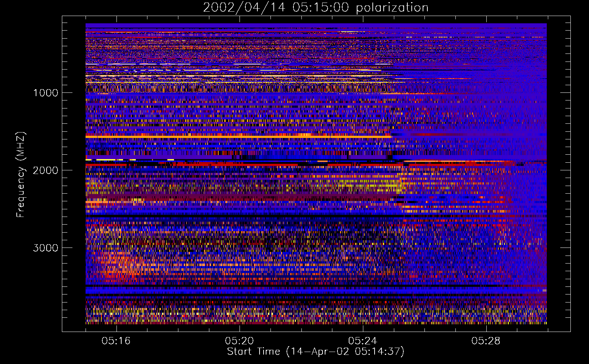The height and width of the screenshot is (364, 589).
Task: Click the "2000" frequency tick label
Action: click(x=46, y=170)
